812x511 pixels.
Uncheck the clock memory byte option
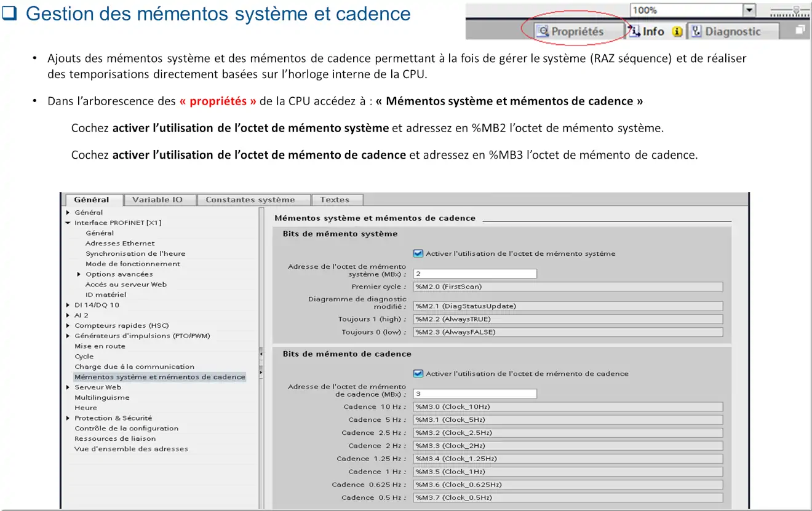click(418, 373)
